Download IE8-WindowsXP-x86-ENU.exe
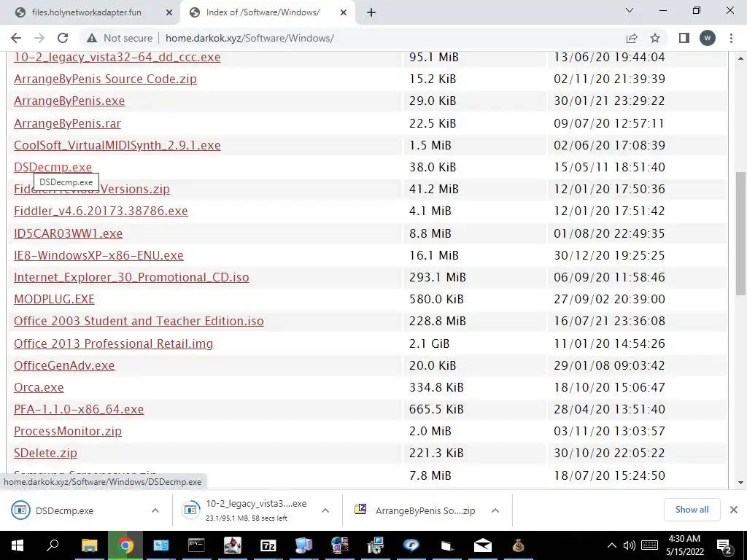This screenshot has height=560, width=747. 98,255
